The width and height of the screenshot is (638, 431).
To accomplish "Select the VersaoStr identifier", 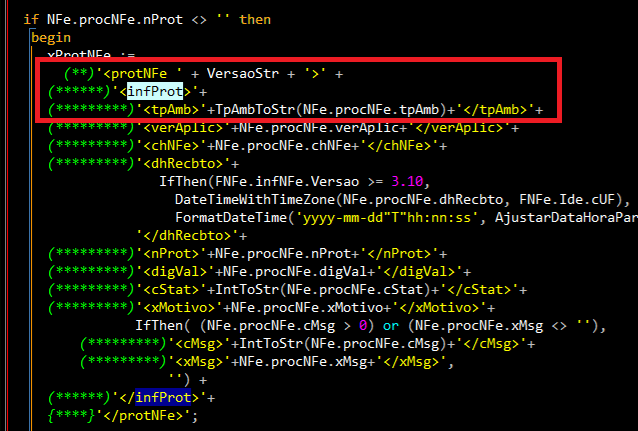I will (x=243, y=74).
